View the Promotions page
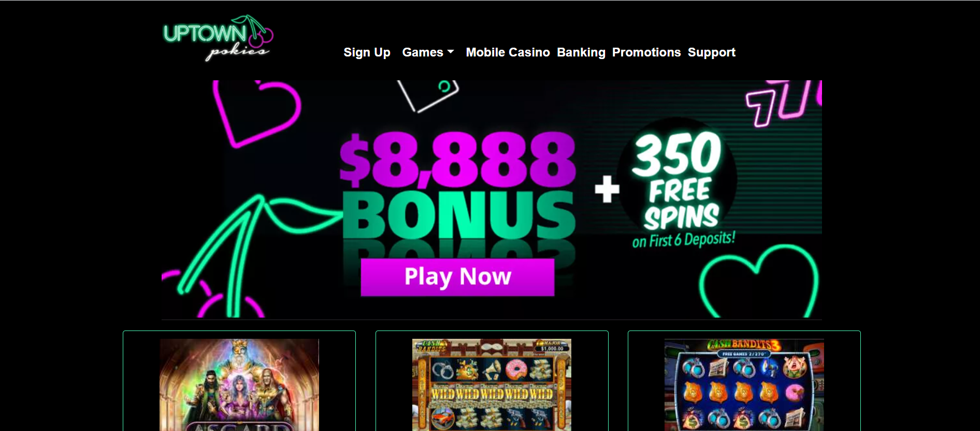 pyautogui.click(x=646, y=52)
